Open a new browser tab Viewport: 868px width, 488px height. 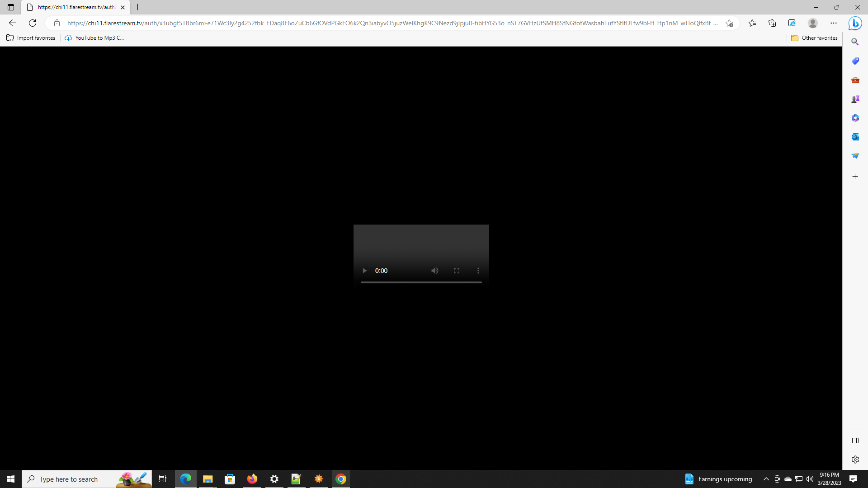(138, 7)
